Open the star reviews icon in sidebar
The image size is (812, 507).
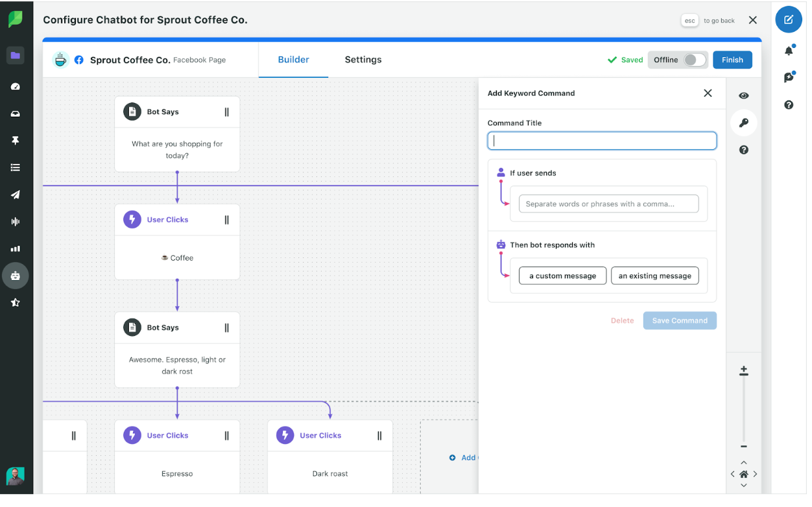(16, 302)
